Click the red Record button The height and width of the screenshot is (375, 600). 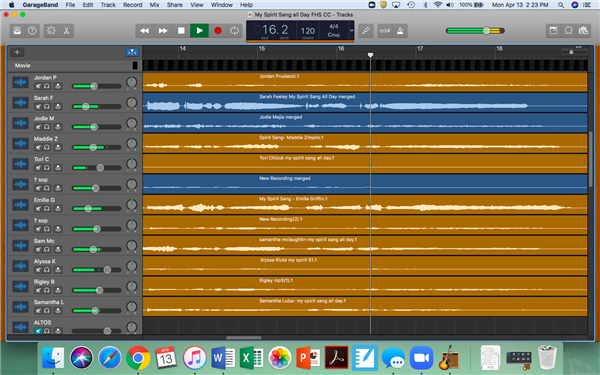pos(218,31)
